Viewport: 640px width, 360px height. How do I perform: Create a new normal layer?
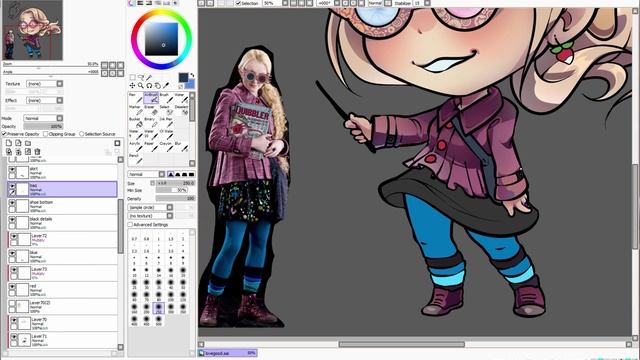(x=9, y=143)
